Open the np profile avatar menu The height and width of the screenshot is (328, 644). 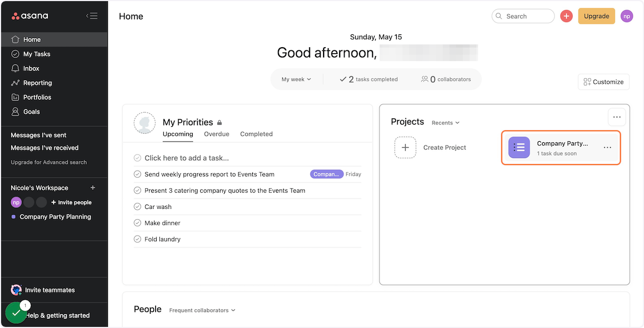(626, 16)
